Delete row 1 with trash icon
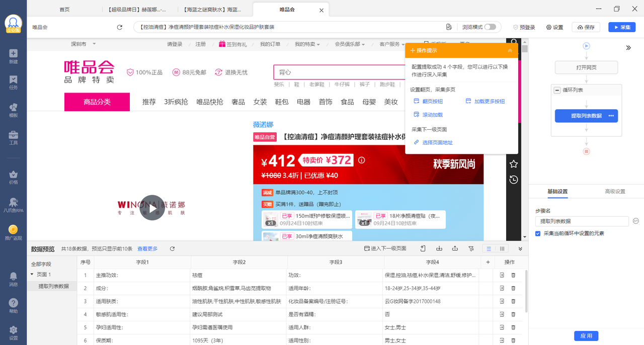Screen dimensions: 644x345 (x=513, y=275)
